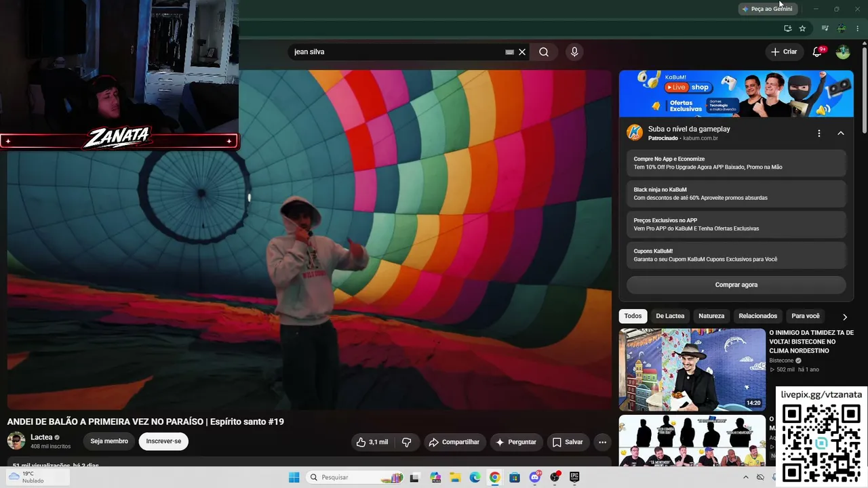Click the Compartilhar share button
The image size is (868, 488).
tap(454, 442)
